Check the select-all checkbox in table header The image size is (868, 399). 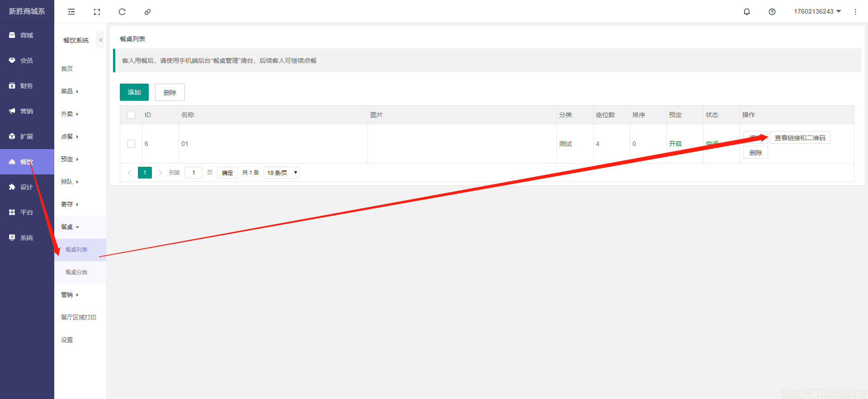(131, 115)
